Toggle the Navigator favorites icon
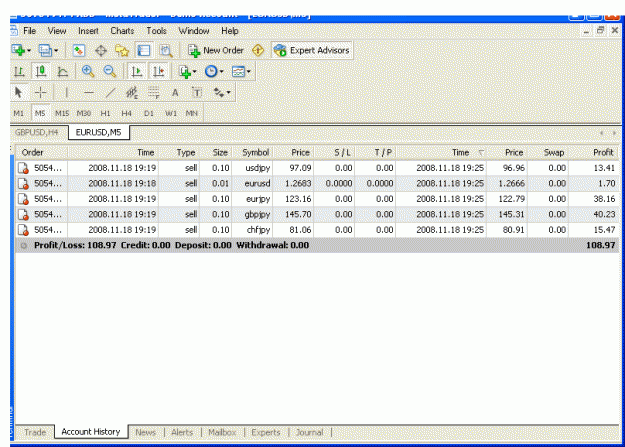 point(122,51)
